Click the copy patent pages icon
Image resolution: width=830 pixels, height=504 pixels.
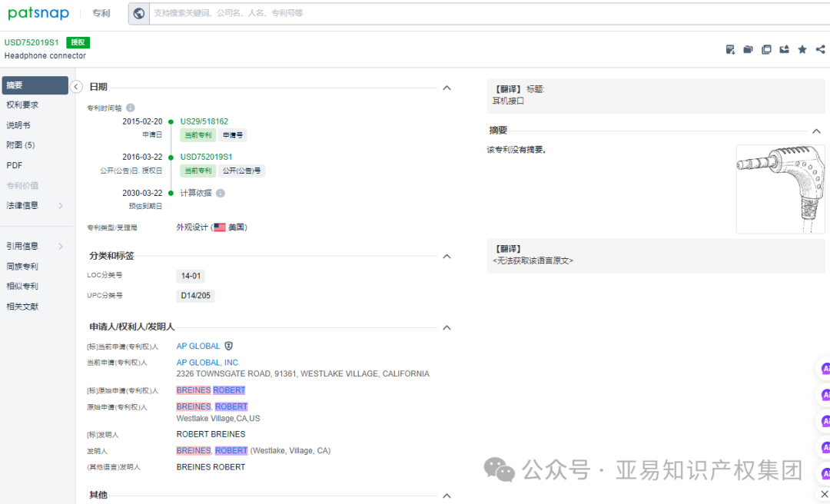click(766, 48)
